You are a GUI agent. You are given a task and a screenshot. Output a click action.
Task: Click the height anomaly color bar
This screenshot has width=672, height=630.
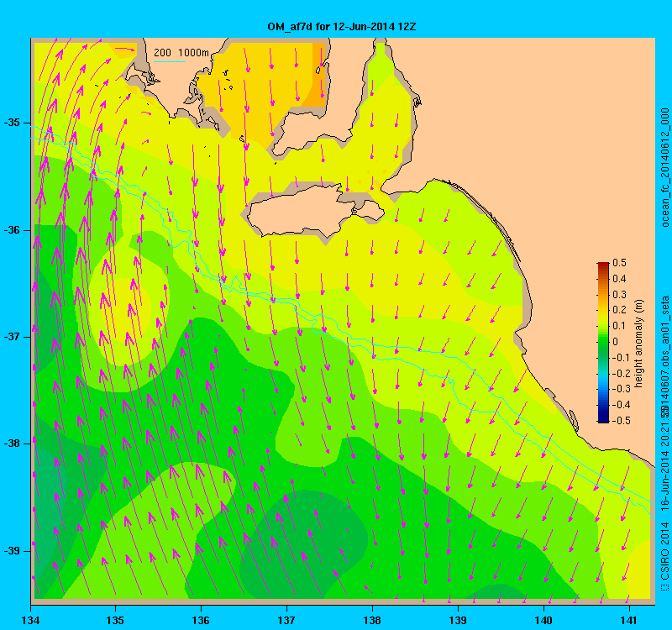point(603,342)
